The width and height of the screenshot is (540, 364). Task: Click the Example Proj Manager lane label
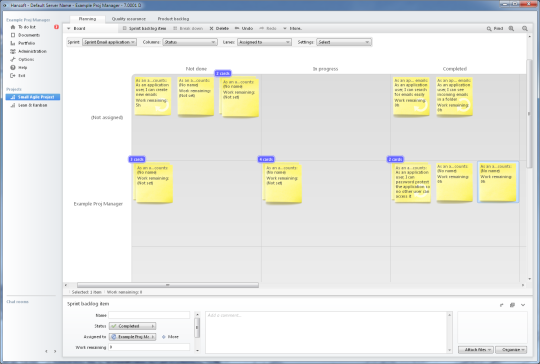point(98,204)
